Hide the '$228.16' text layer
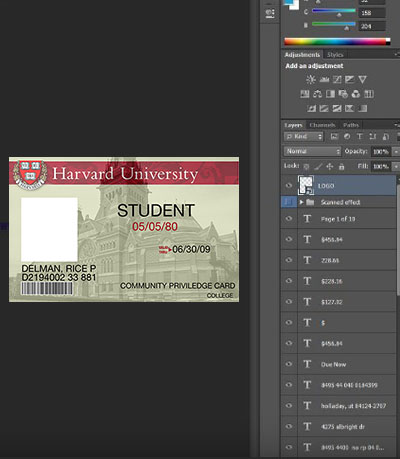Viewport: 400px width, 459px height. (x=289, y=281)
